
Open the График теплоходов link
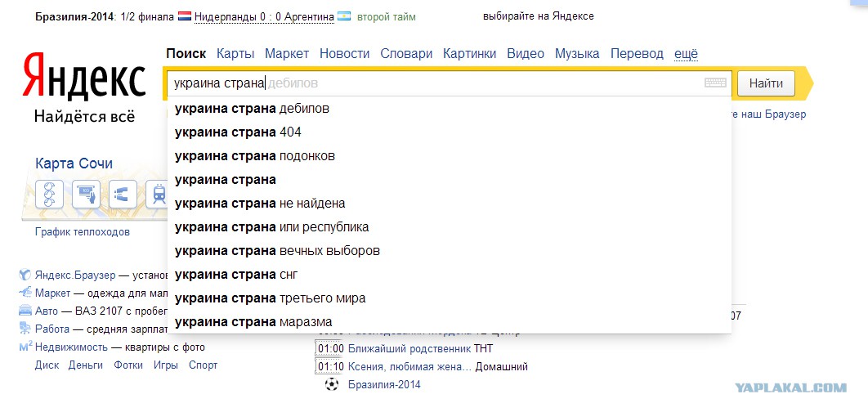83,232
